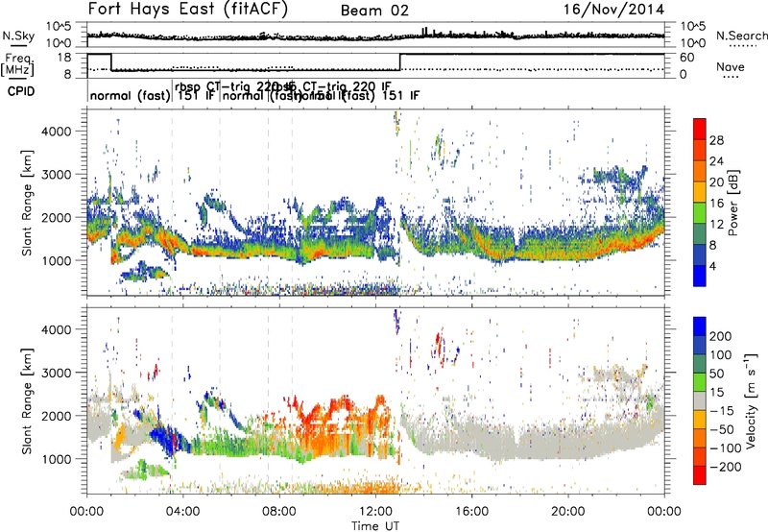
Task: Click the 'Power [dB]' colorbar label
Action: (732, 203)
